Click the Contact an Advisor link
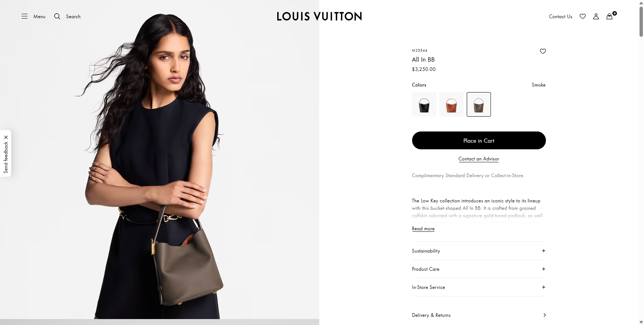The width and height of the screenshot is (644, 325). pyautogui.click(x=479, y=159)
